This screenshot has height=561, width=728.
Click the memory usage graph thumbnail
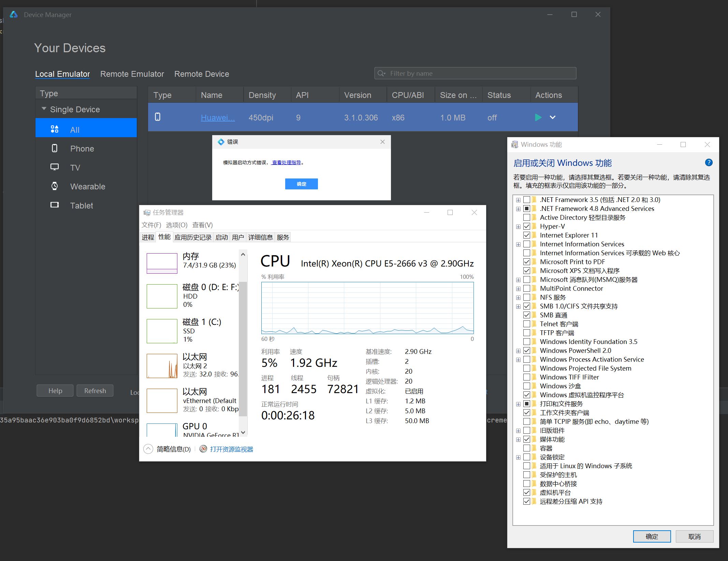click(162, 263)
